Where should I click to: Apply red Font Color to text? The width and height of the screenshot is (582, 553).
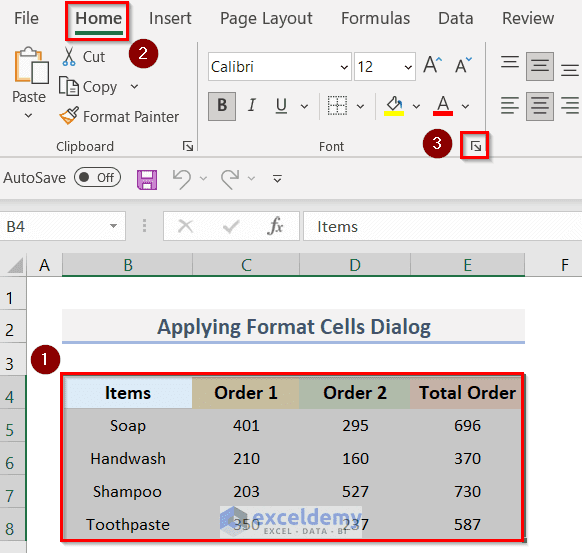[x=443, y=106]
